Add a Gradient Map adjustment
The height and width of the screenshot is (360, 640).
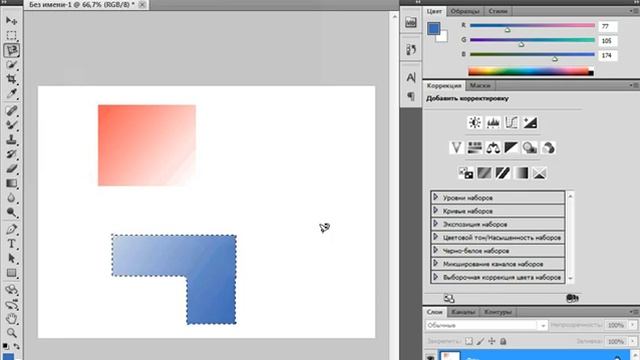[521, 173]
